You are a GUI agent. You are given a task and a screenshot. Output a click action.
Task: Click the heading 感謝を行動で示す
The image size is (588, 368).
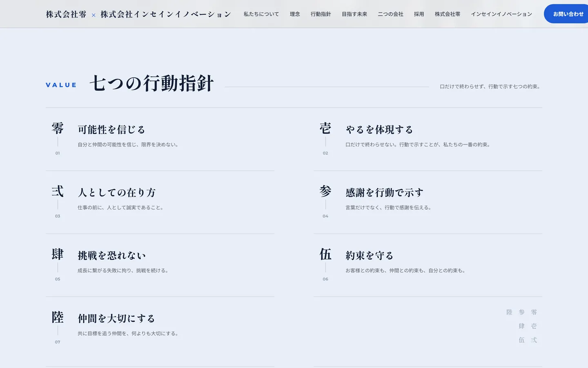click(x=384, y=193)
